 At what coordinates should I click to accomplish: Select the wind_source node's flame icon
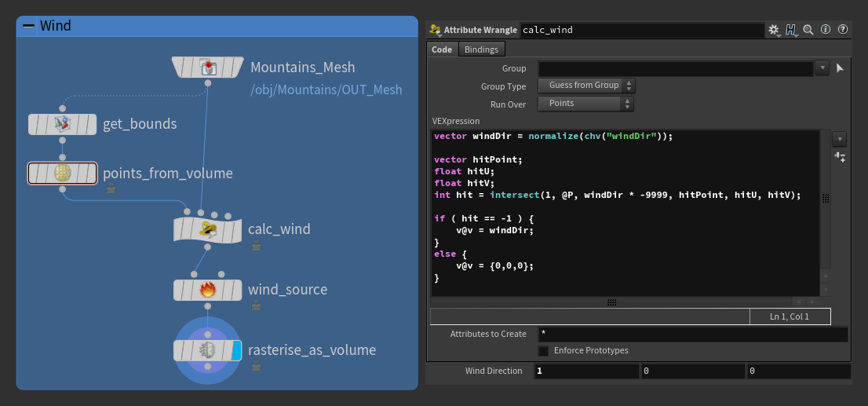(x=208, y=290)
